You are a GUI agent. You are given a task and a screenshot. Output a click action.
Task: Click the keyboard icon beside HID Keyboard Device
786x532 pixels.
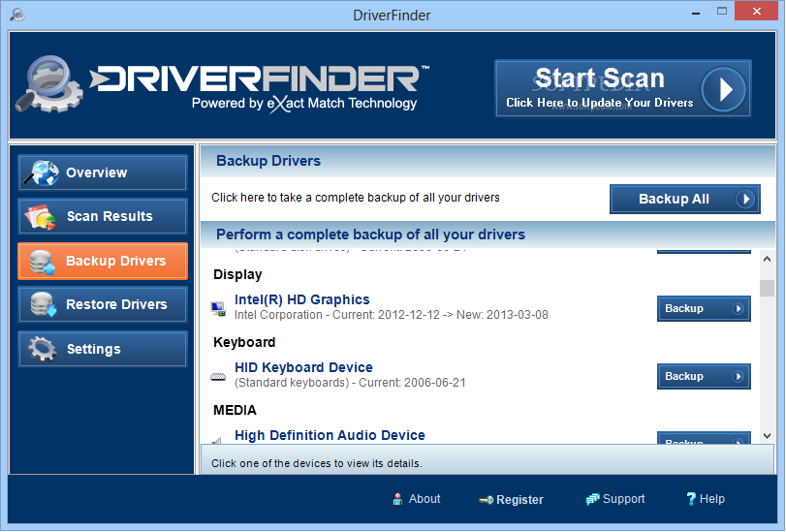218,377
